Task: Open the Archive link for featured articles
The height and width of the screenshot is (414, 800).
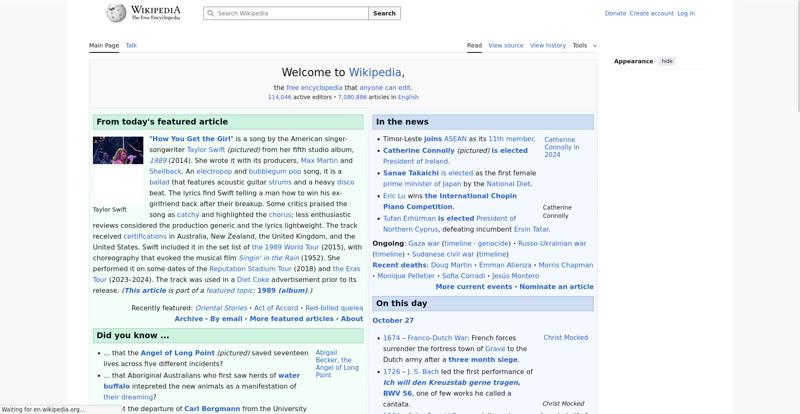Action: (188, 318)
